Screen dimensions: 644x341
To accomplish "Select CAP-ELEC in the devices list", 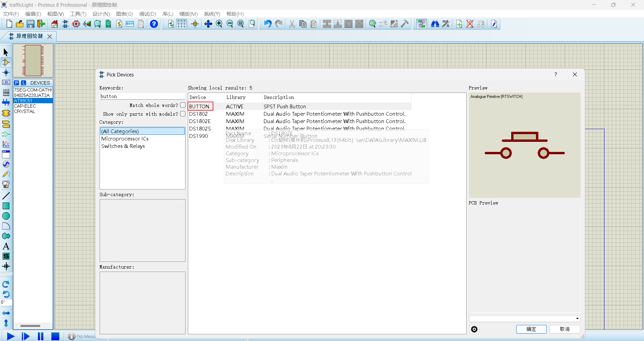I will coord(33,106).
